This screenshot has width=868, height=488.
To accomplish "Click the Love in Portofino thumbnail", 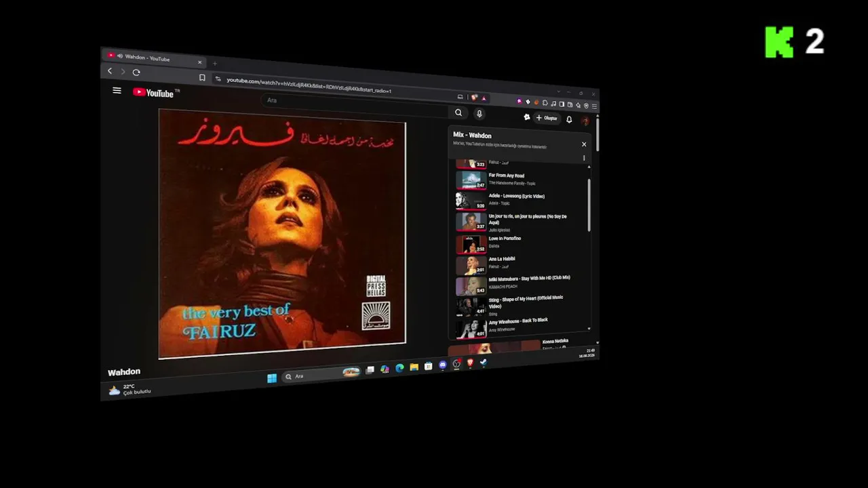I will click(471, 243).
